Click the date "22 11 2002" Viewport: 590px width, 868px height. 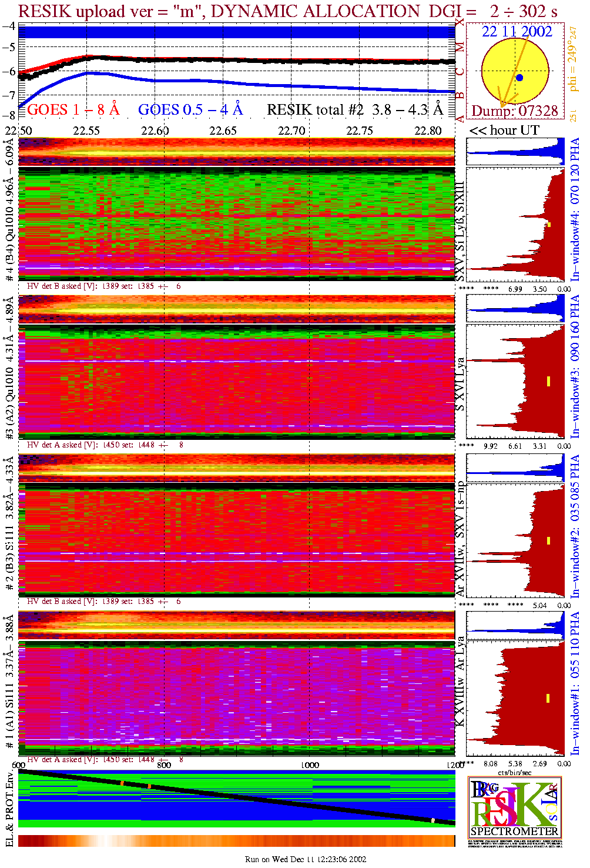[x=517, y=32]
